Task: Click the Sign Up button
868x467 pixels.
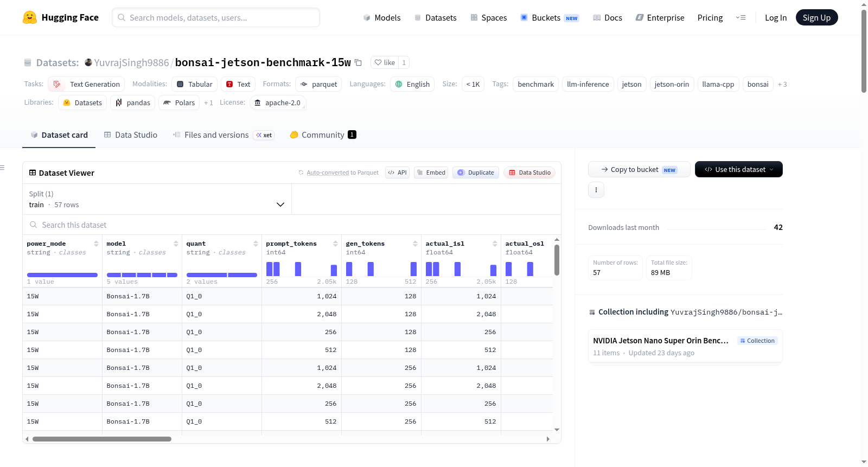Action: (x=816, y=17)
